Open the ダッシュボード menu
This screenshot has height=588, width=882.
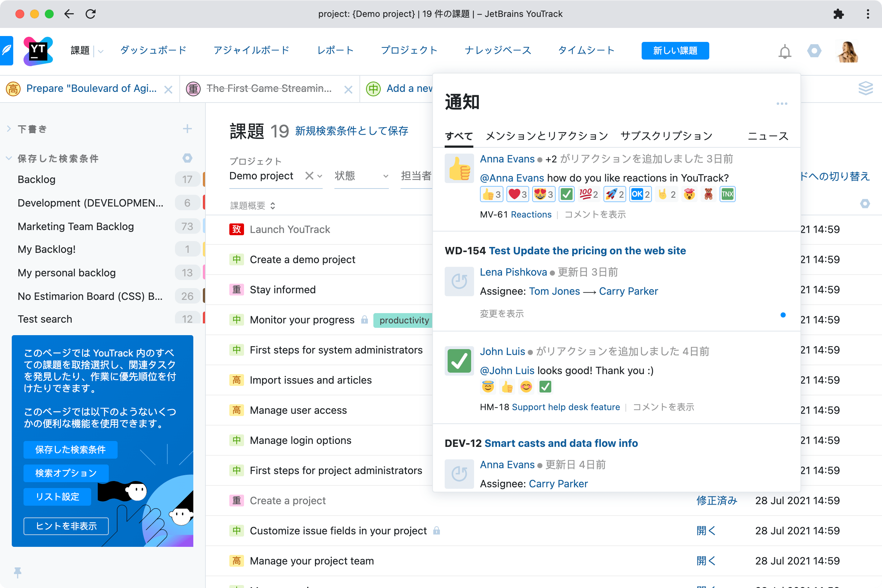153,50
